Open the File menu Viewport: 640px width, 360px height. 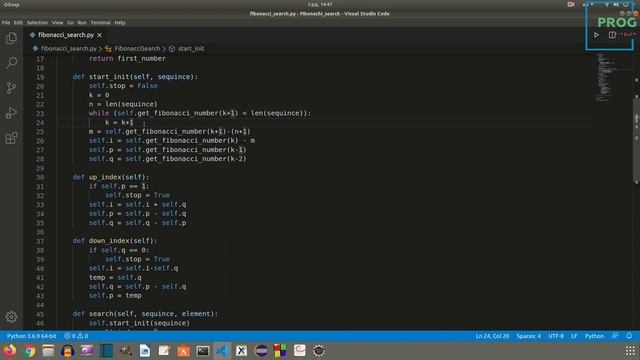[x=6, y=23]
